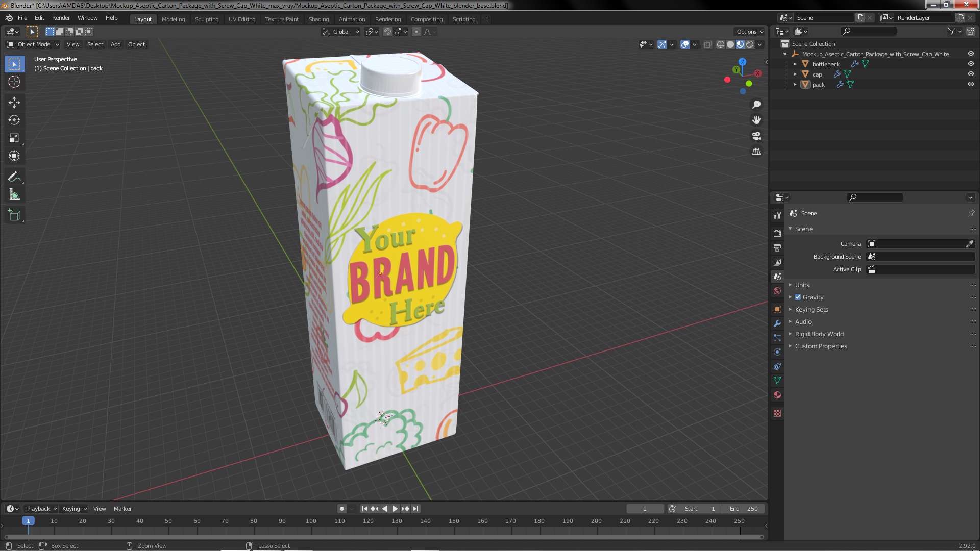Click the viewport pan hand icon
The image size is (980, 551).
click(756, 120)
